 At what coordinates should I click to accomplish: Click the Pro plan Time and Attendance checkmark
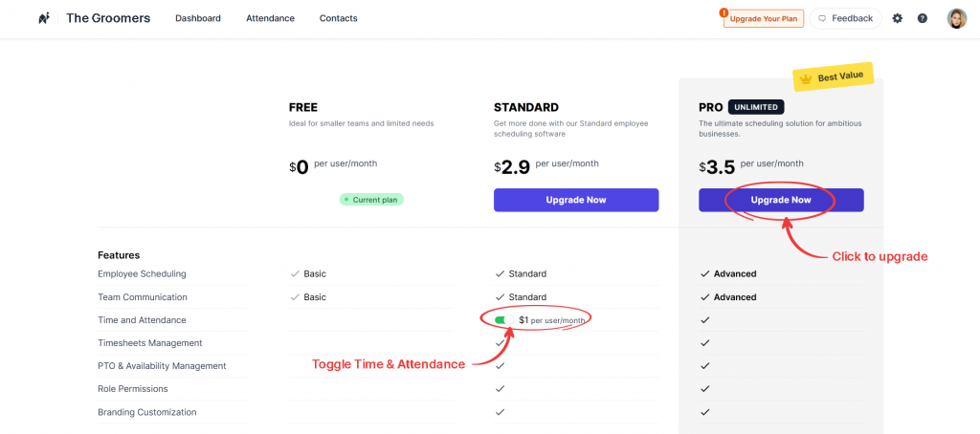click(x=705, y=319)
